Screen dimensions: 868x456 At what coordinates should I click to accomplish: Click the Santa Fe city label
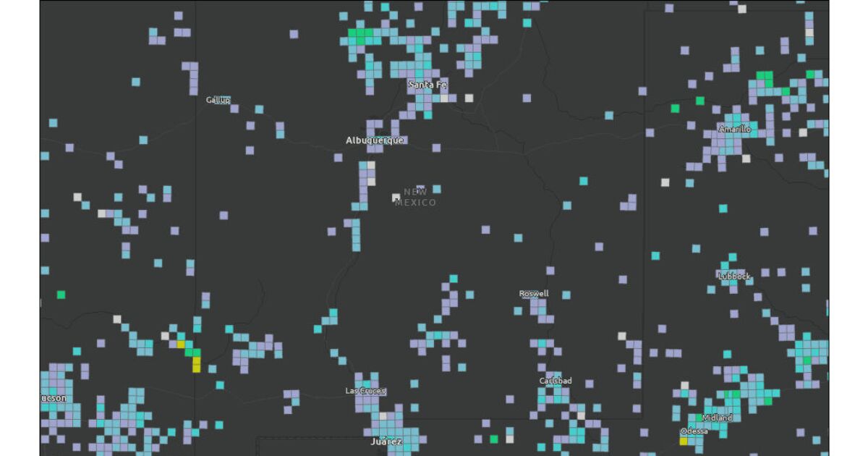pos(427,85)
